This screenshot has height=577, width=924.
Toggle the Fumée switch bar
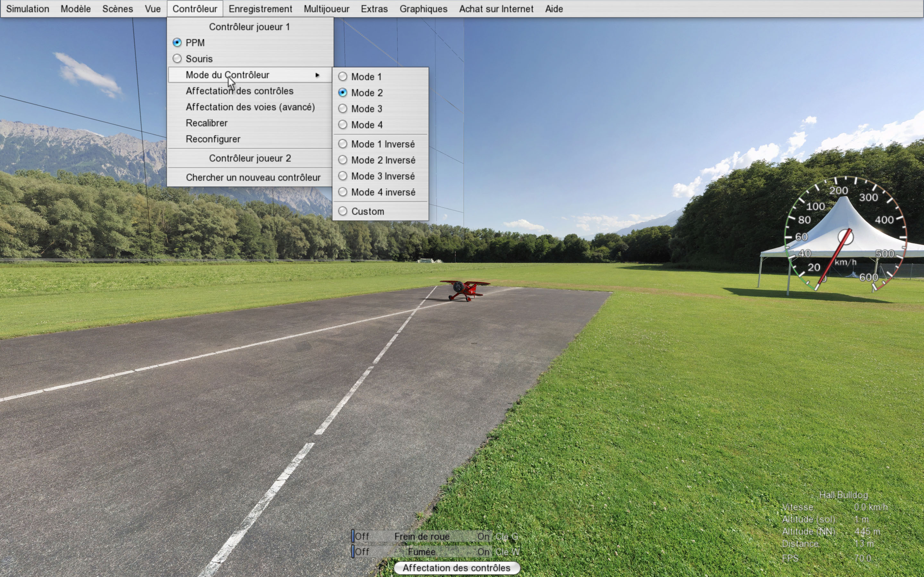[x=422, y=552]
